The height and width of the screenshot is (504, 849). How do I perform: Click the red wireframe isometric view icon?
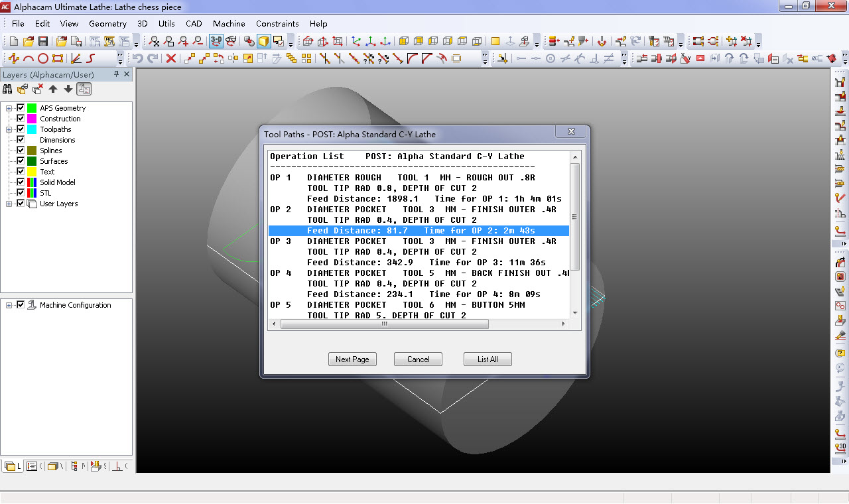(308, 41)
